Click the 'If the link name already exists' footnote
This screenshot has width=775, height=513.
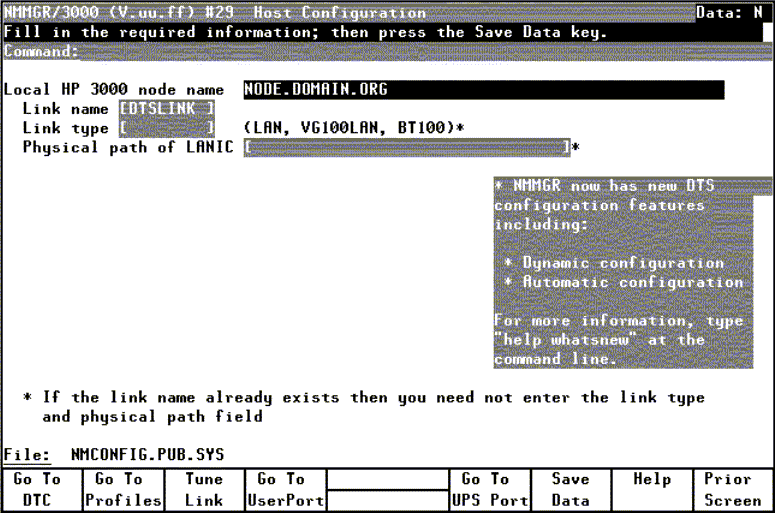(364, 407)
